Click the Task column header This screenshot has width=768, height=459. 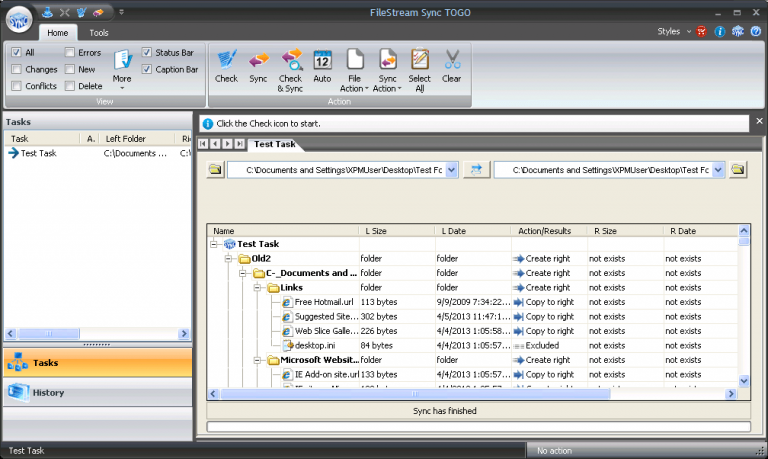click(43, 139)
